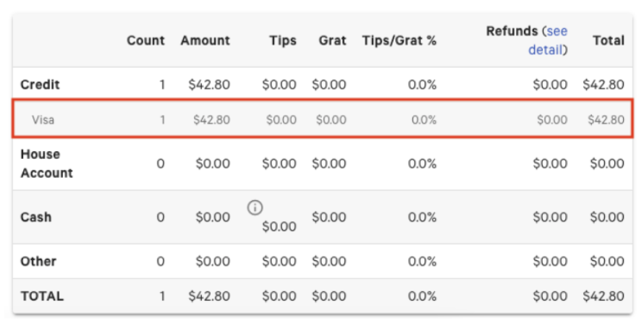The width and height of the screenshot is (644, 331).
Task: Click Cash row $0.00 tips value
Action: pos(279,227)
